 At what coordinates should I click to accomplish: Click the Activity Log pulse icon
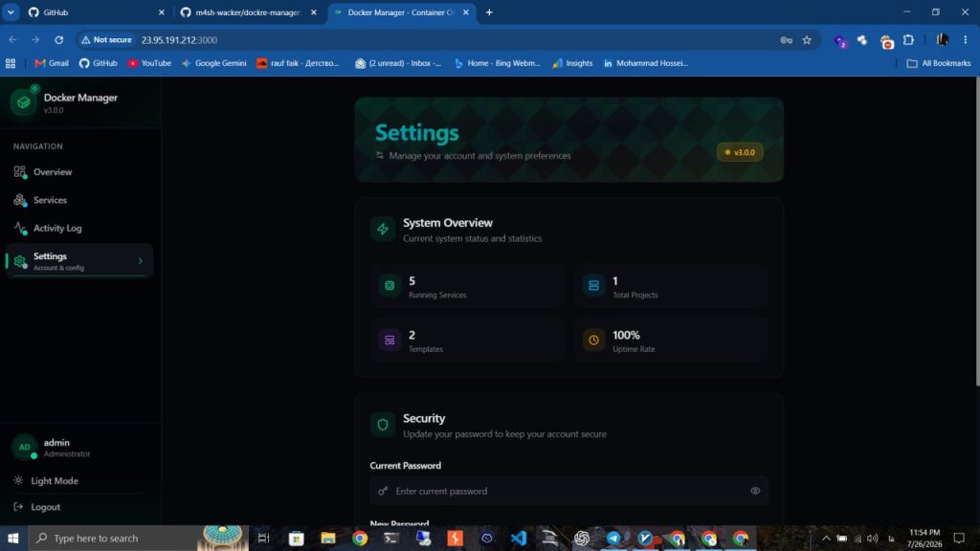tap(20, 228)
